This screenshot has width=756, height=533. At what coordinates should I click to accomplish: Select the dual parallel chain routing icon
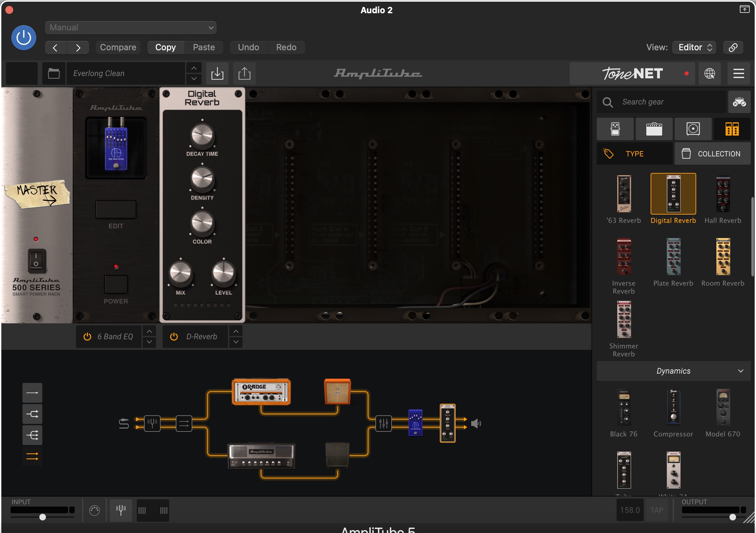(x=32, y=456)
